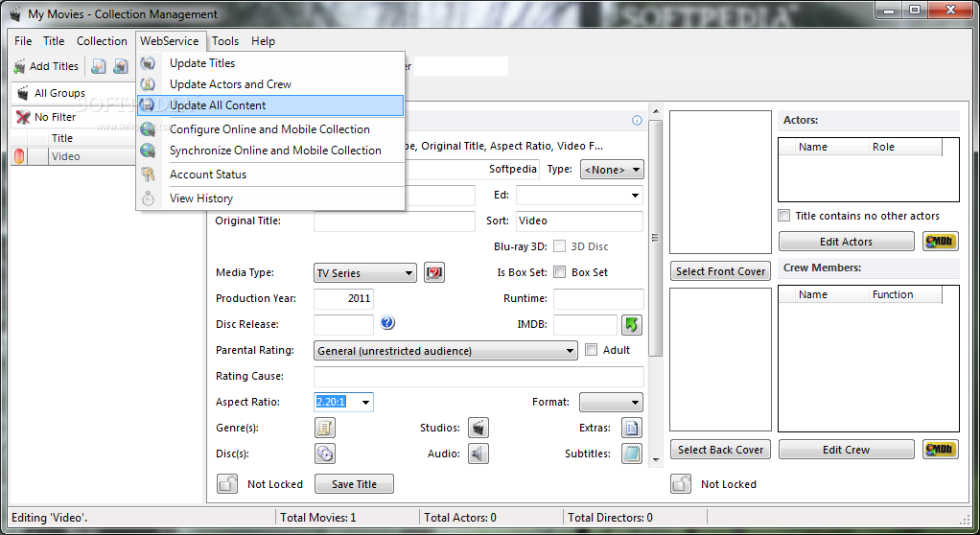Screen dimensions: 980x535
Task: Click the Account Status keys icon
Action: click(148, 174)
